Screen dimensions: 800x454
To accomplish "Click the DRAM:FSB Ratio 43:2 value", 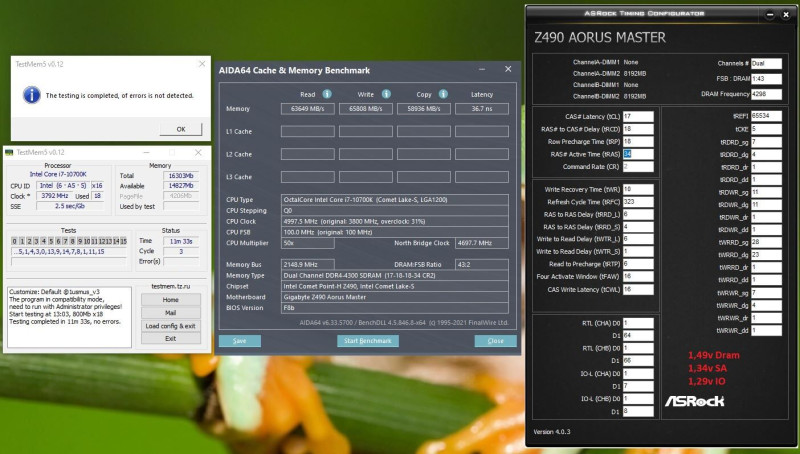I will point(482,264).
